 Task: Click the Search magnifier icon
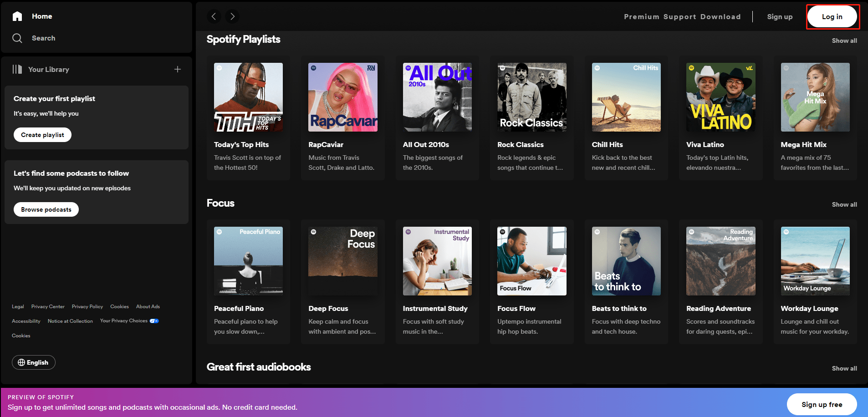click(17, 38)
